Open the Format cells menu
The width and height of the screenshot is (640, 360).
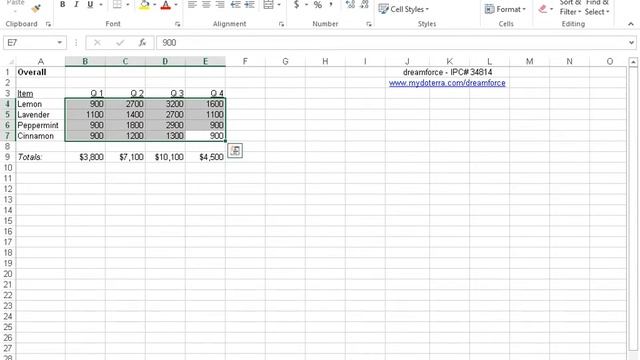click(x=505, y=9)
